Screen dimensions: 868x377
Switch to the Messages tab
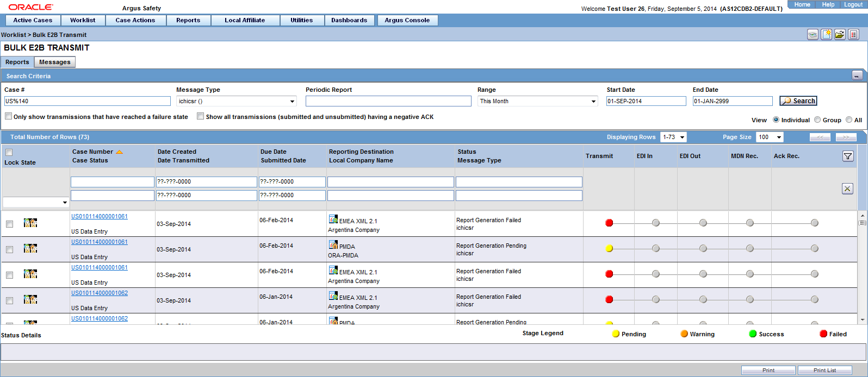(x=54, y=62)
